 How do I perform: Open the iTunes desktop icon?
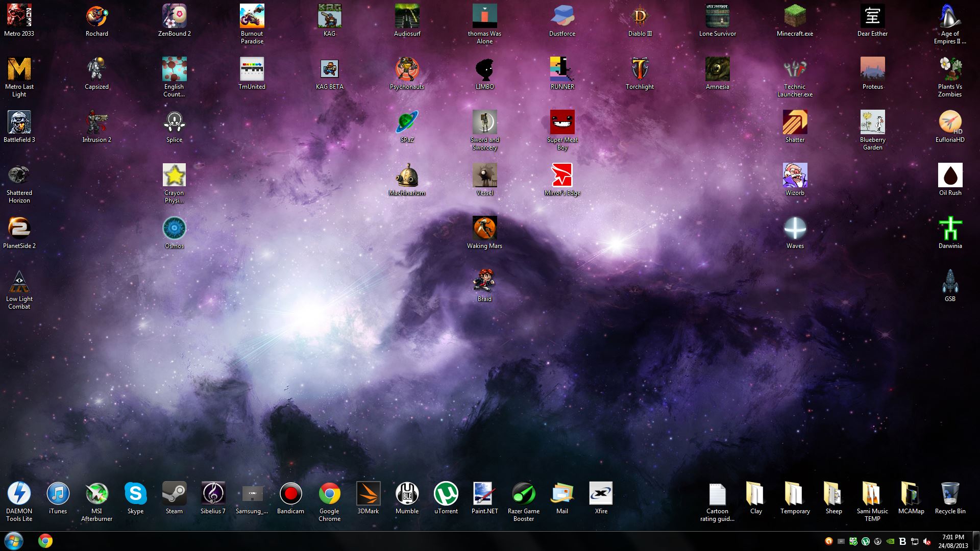tap(58, 499)
